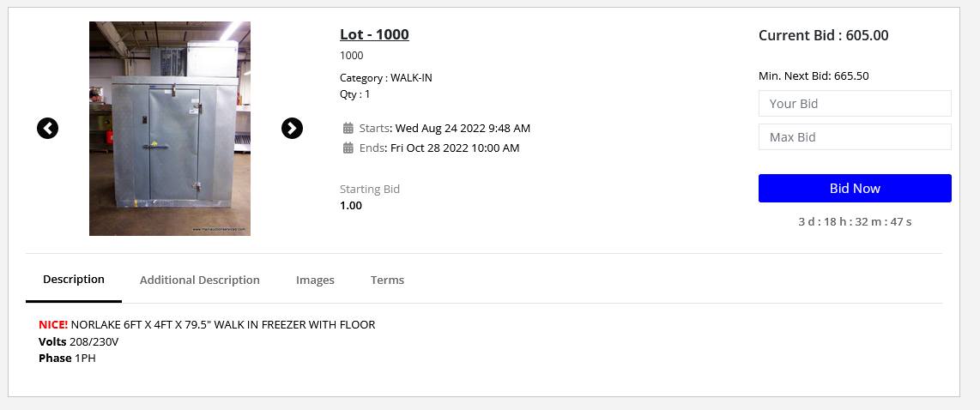This screenshot has width=980, height=410.
Task: Click the Starting Bid label
Action: 370,189
